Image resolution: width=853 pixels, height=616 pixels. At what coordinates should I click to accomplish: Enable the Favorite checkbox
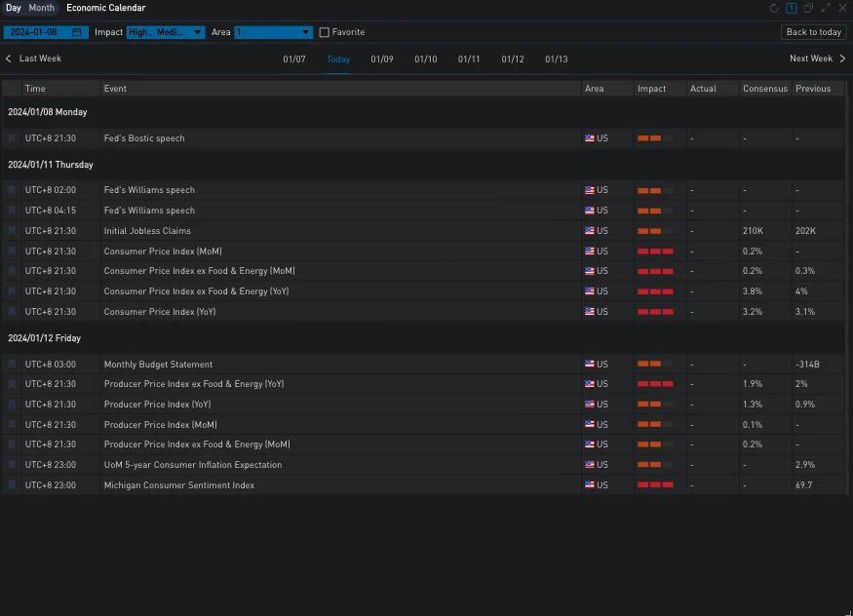click(x=325, y=32)
